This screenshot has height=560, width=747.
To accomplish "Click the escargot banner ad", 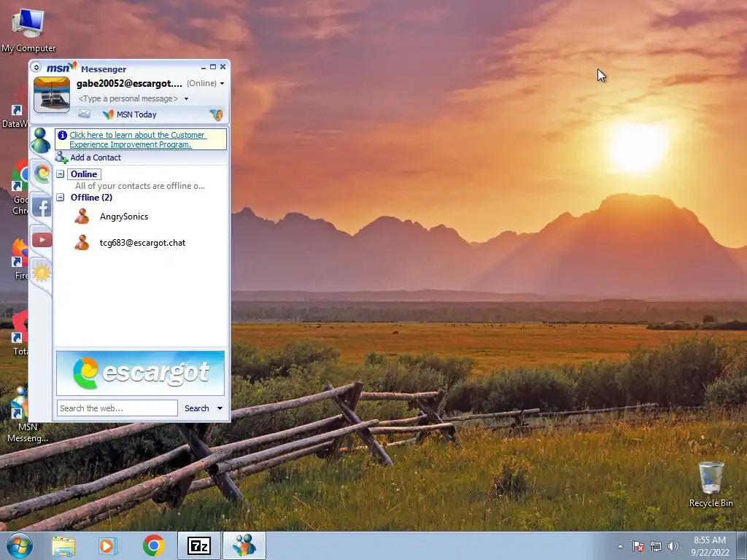I will [141, 373].
